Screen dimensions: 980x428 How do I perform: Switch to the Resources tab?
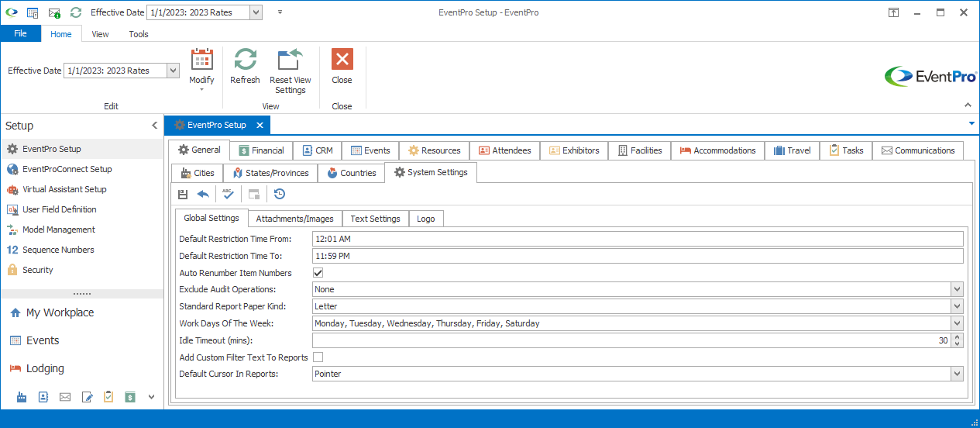coord(435,150)
